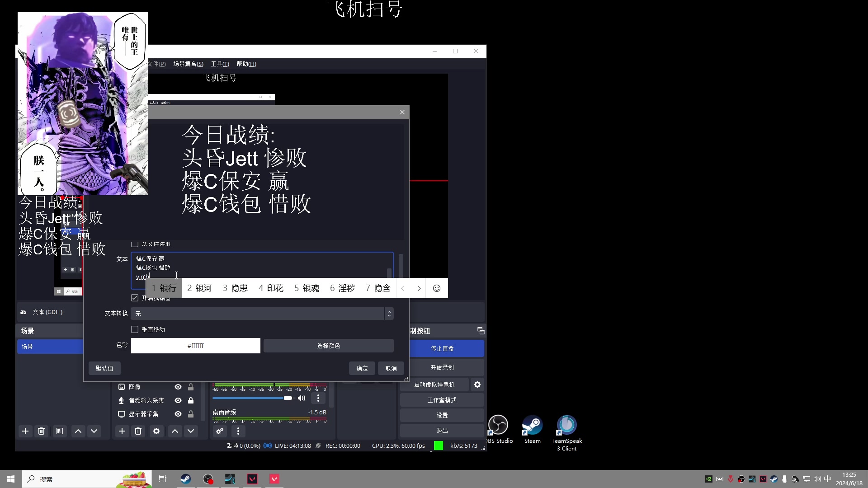The height and width of the screenshot is (488, 868).
Task: Open the Windows Start menu
Action: tap(11, 479)
